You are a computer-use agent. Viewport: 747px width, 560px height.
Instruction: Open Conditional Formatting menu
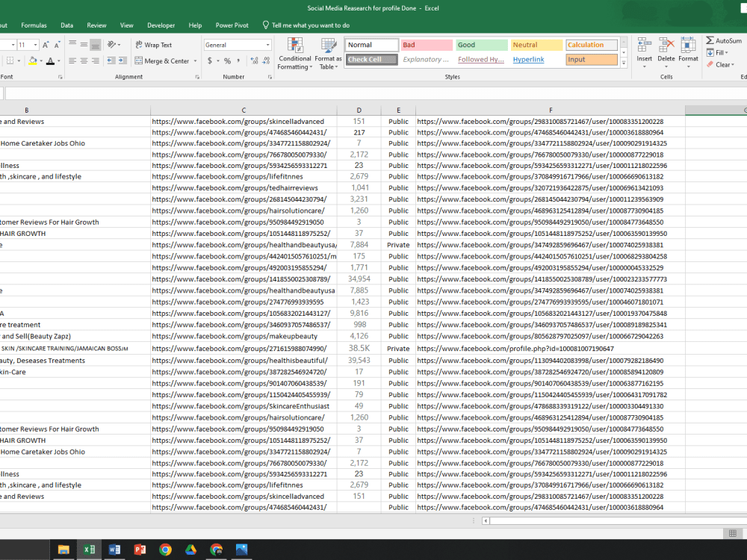pyautogui.click(x=295, y=54)
